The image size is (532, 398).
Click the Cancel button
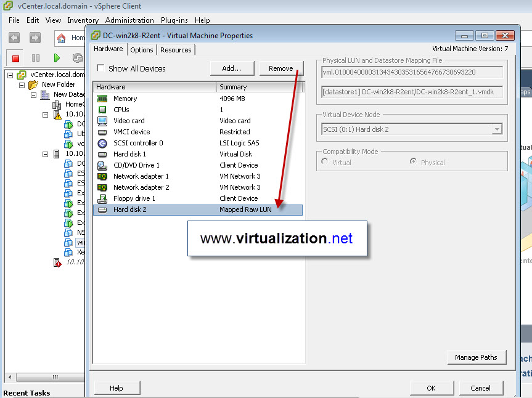point(480,388)
